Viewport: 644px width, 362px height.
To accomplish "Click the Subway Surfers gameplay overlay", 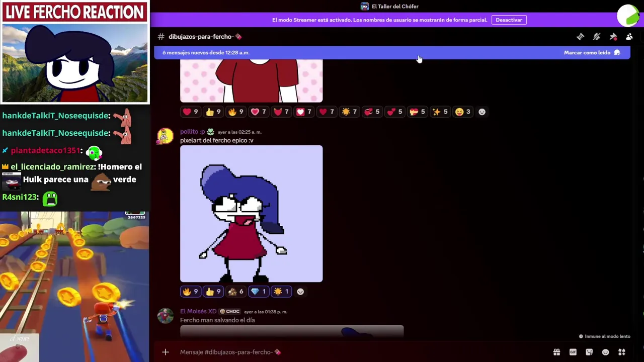I will 74,287.
